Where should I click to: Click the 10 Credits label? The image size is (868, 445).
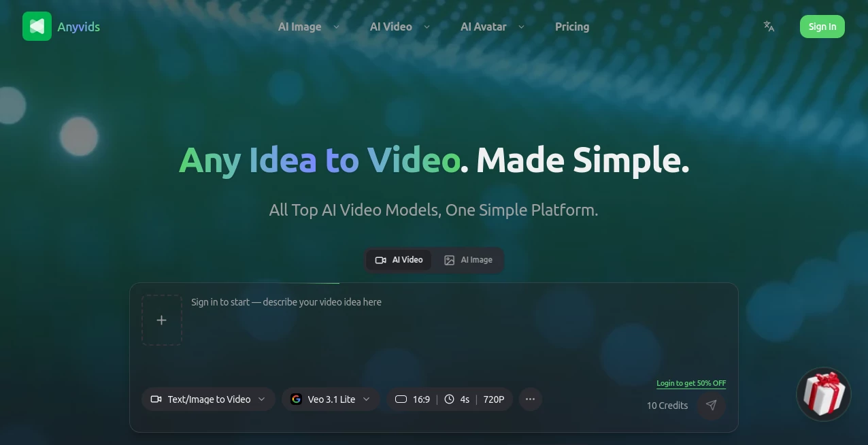point(667,406)
